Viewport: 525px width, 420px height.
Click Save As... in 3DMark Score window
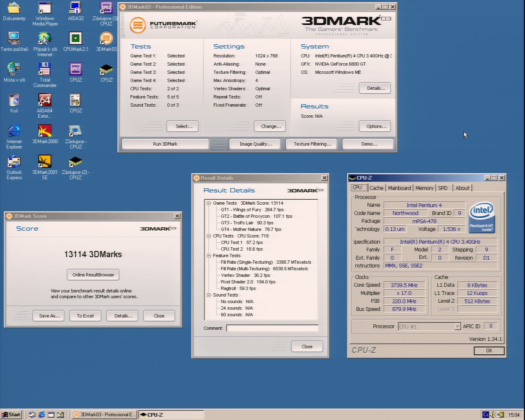(x=49, y=316)
